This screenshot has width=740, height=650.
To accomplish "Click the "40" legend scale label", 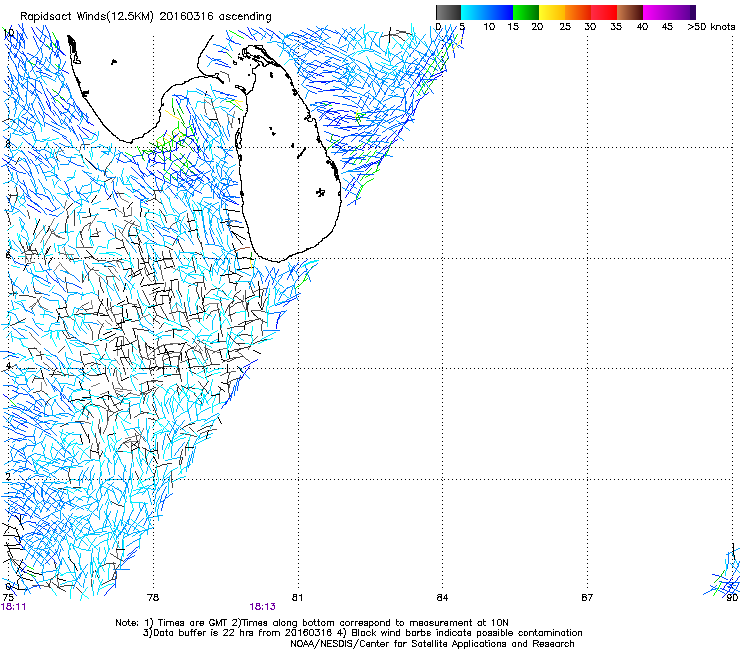I will pos(642,27).
